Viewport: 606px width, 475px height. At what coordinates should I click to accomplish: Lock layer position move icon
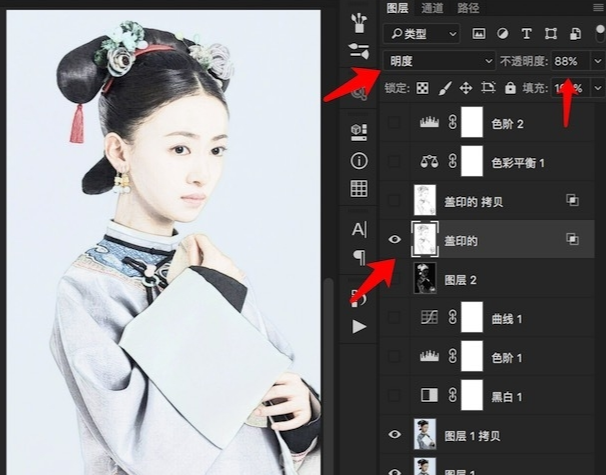(x=466, y=88)
